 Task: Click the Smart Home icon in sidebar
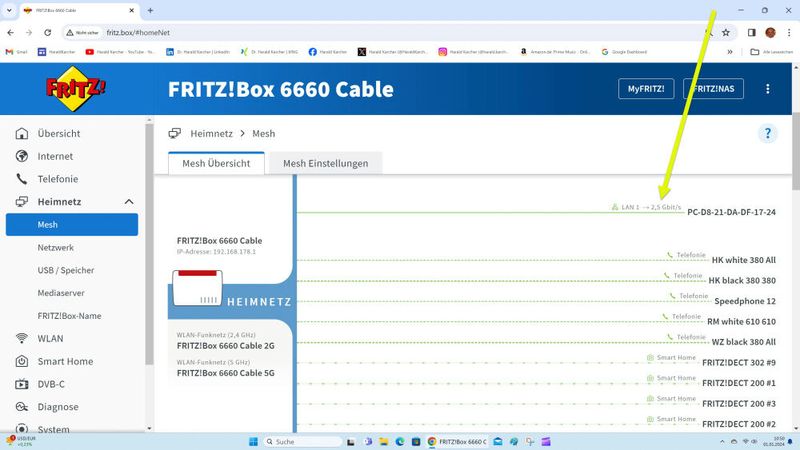(x=22, y=361)
